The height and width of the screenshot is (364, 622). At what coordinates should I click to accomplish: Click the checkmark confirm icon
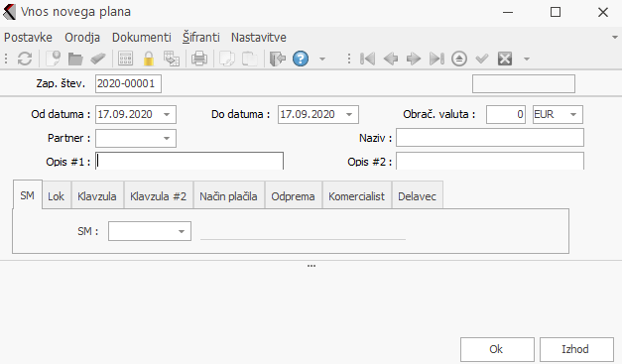482,60
